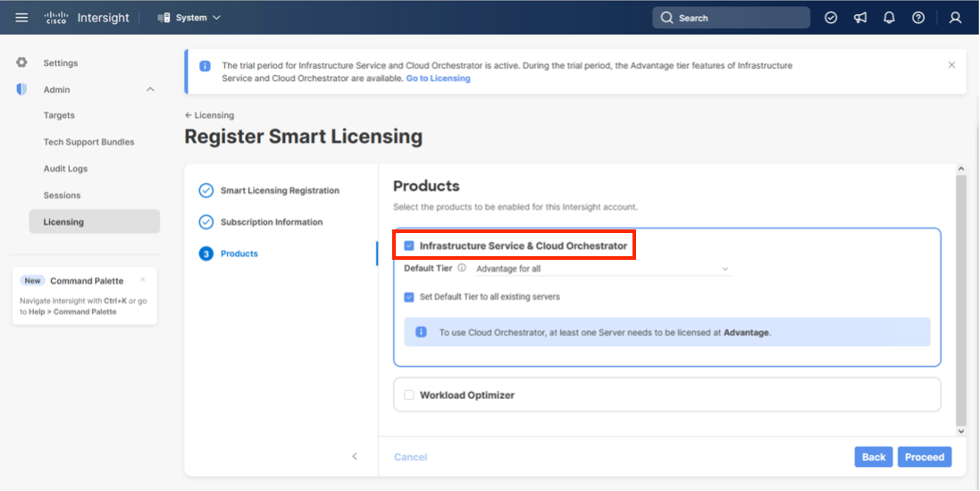980x491 pixels.
Task: Open the Help question mark icon
Action: (918, 18)
